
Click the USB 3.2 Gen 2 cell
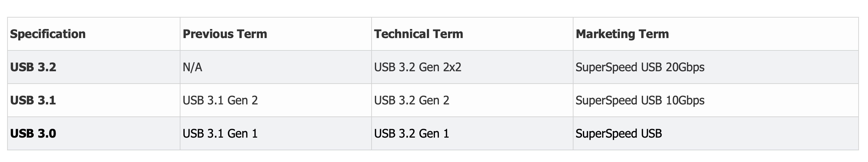[x=412, y=100]
